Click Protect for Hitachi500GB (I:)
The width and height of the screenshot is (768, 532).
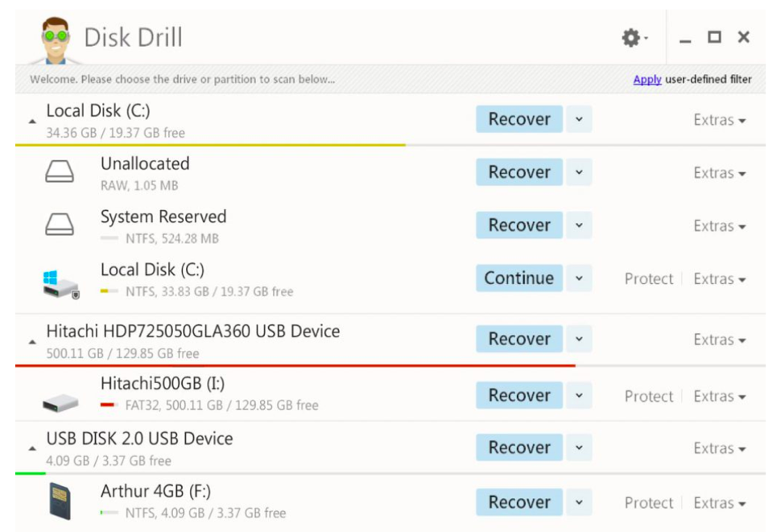(649, 396)
